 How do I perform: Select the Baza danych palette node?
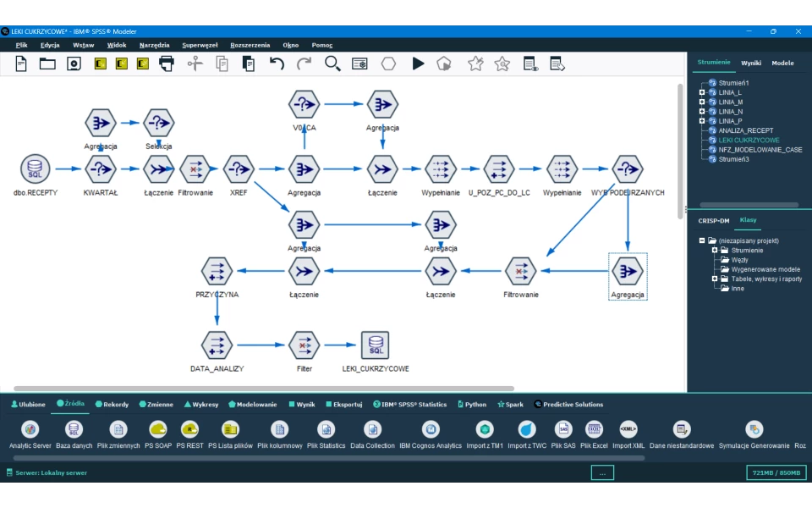click(x=74, y=430)
